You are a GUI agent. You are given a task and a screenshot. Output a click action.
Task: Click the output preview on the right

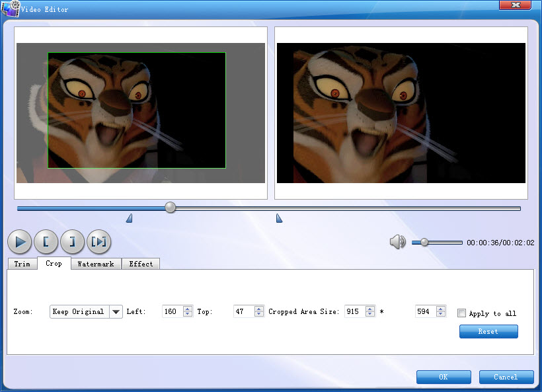(x=401, y=113)
